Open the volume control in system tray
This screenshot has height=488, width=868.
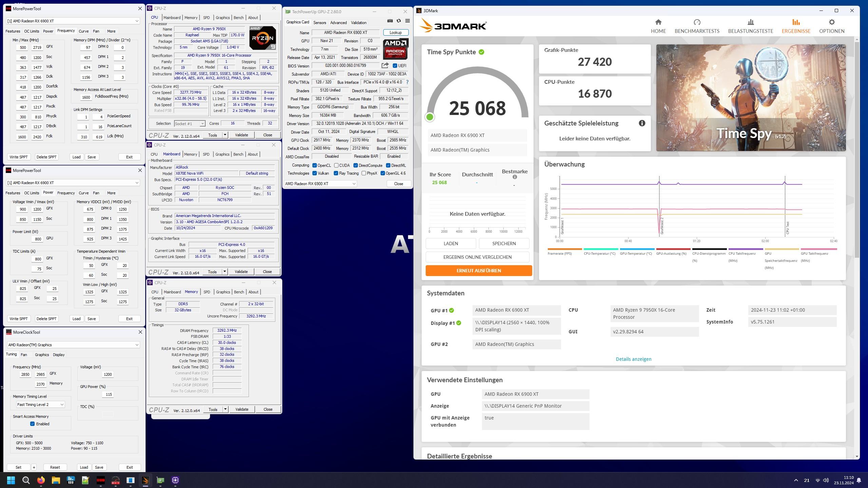coord(826,480)
